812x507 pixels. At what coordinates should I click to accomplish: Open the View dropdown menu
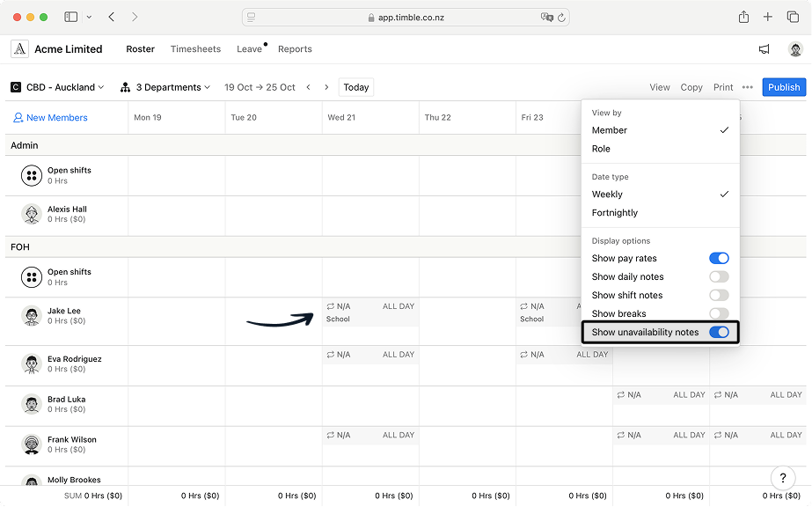point(660,87)
